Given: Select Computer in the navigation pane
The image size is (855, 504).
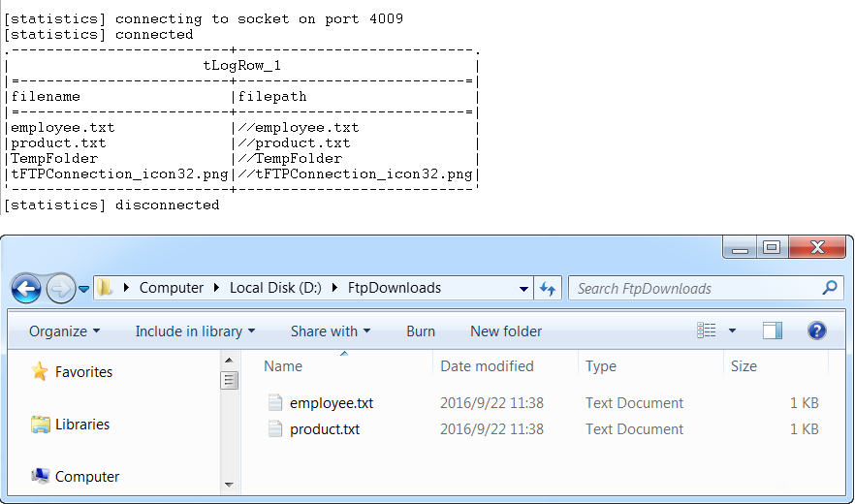Looking at the screenshot, I should pos(87,477).
